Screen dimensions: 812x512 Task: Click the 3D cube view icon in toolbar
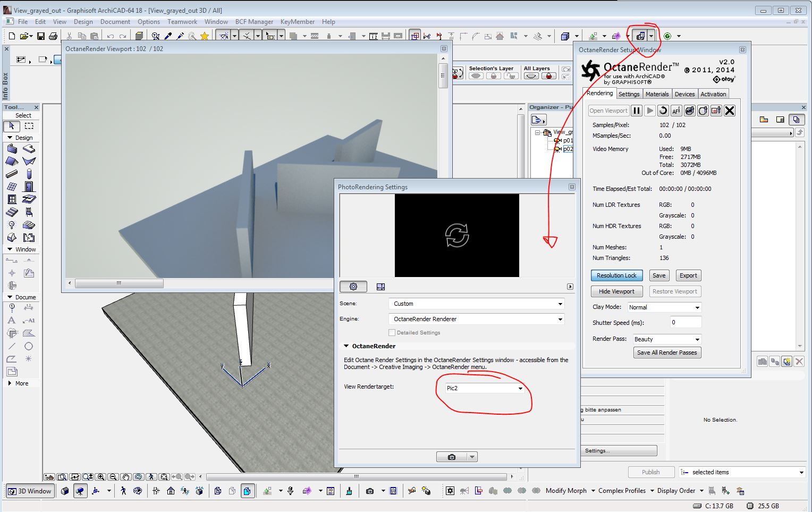click(x=565, y=36)
